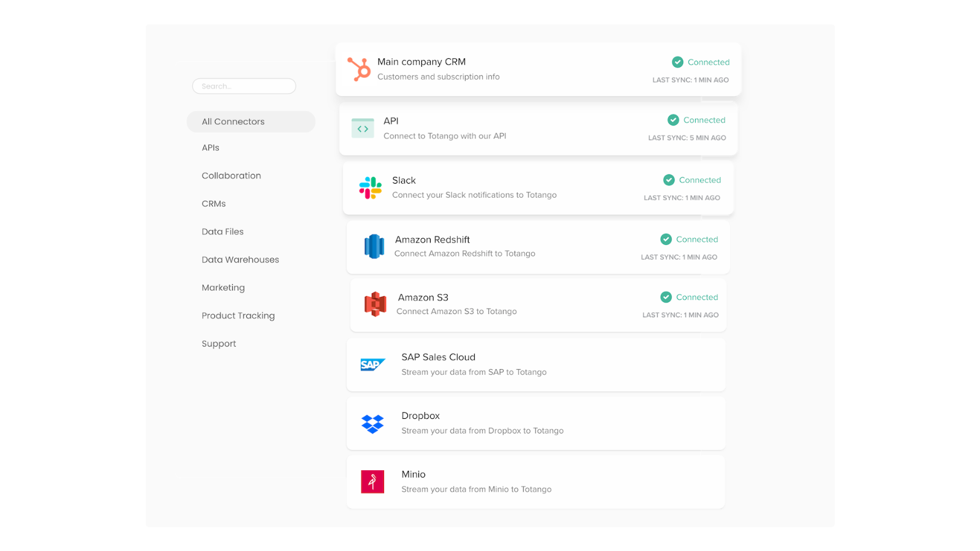Open the Amazon Redshift connector title
Screen dimensions: 980x551
432,239
